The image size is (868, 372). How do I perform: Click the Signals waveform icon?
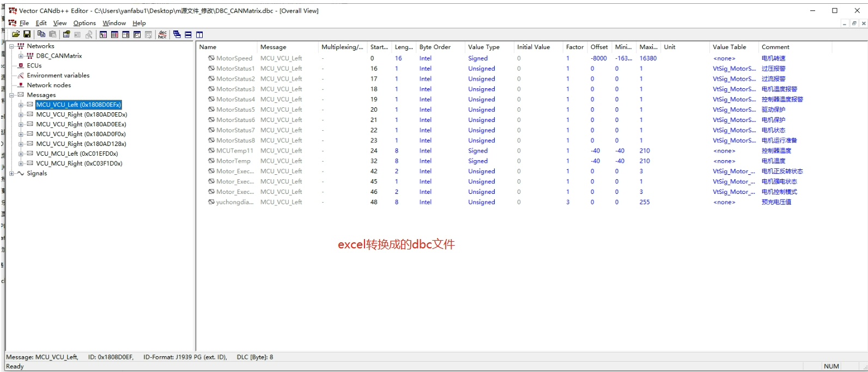21,173
